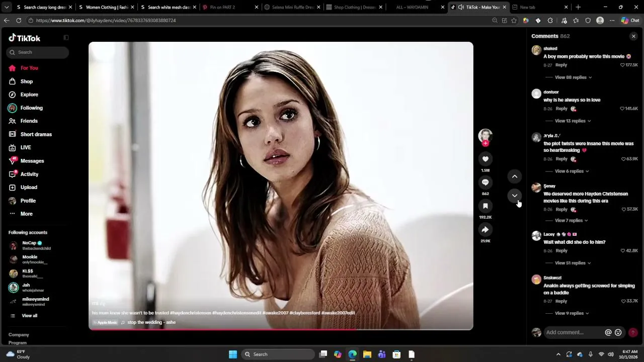Viewport: 644px width, 362px height.
Task: Like the plot twists comment
Action: coord(623,159)
